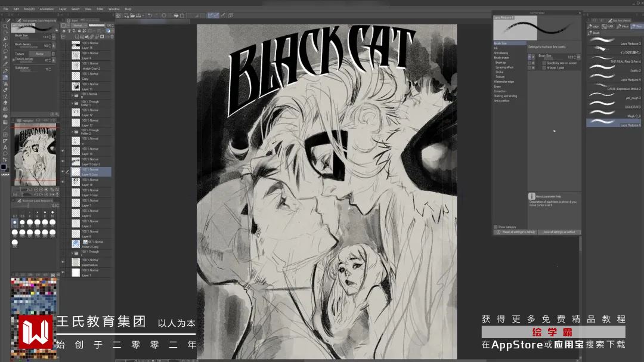This screenshot has height=362, width=644.
Task: Open the Edit menu
Action: (x=16, y=8)
